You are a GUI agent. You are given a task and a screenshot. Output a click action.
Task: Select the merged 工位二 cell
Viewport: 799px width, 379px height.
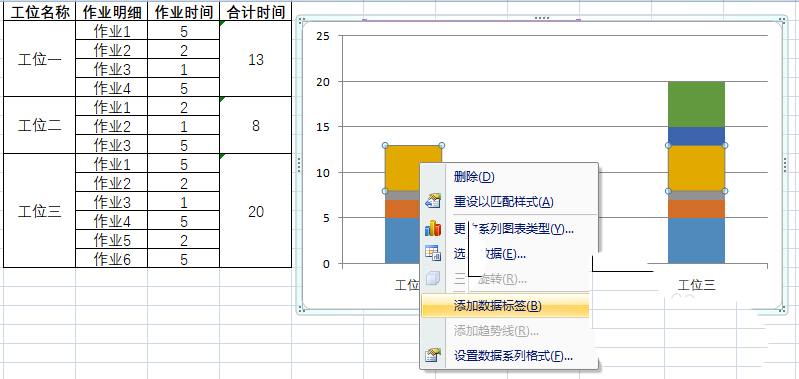tap(40, 125)
